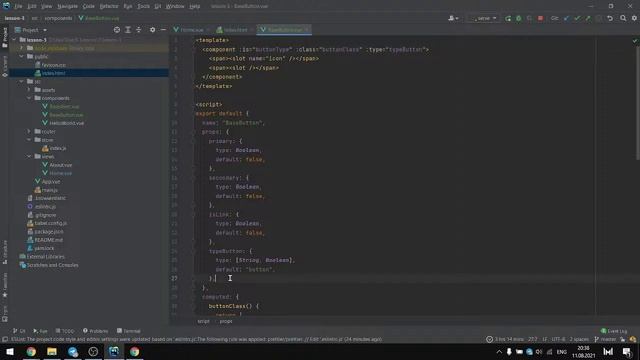Open the Window menu
This screenshot has width=640, height=360.
175,7
